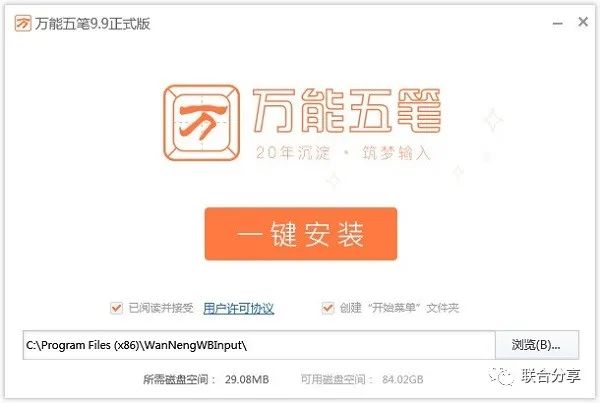Click the installation path text field
600x403 pixels.
pos(259,345)
